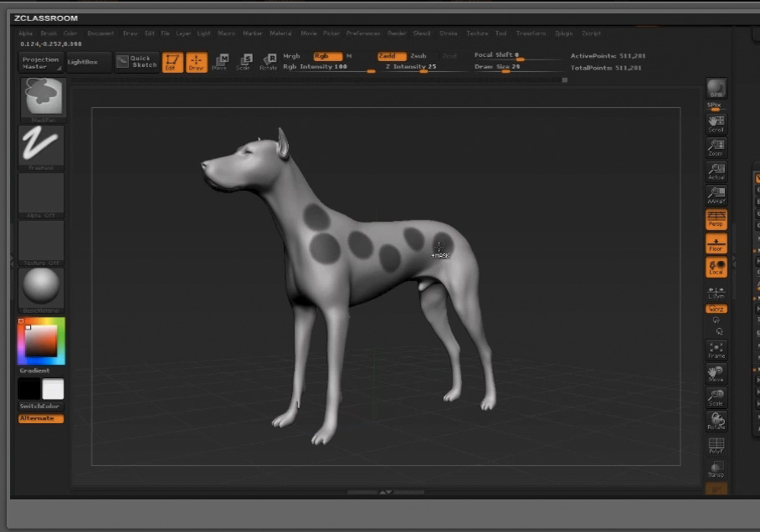Screen dimensions: 760x532
Task: Open the Preferences menu
Action: point(363,33)
